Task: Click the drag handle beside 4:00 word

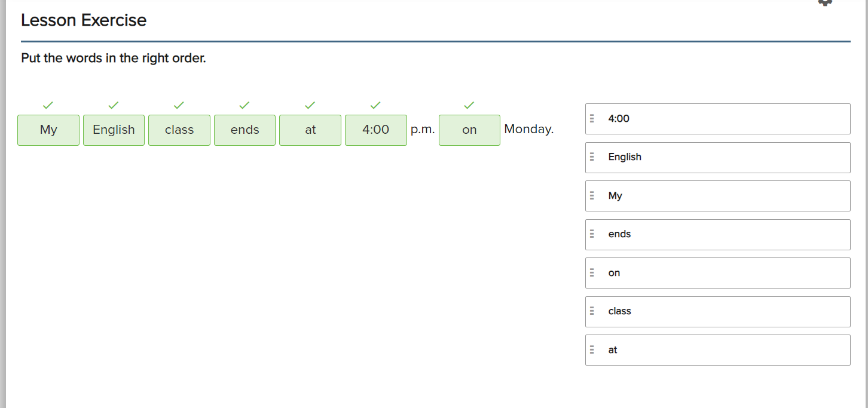Action: (x=592, y=119)
